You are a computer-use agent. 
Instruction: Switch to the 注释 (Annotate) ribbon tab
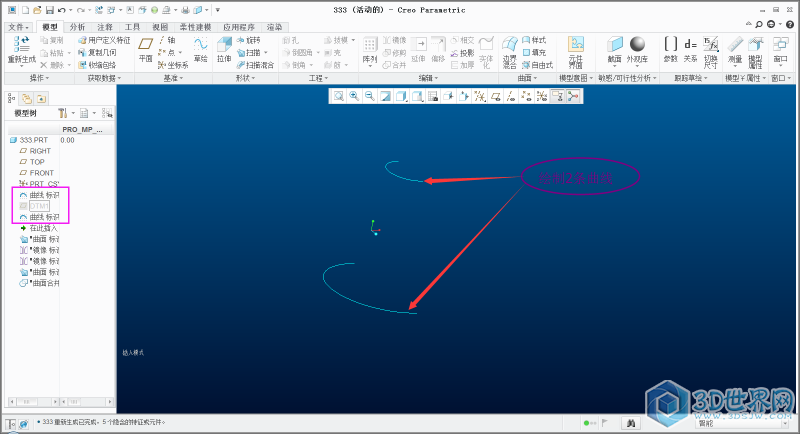point(105,27)
